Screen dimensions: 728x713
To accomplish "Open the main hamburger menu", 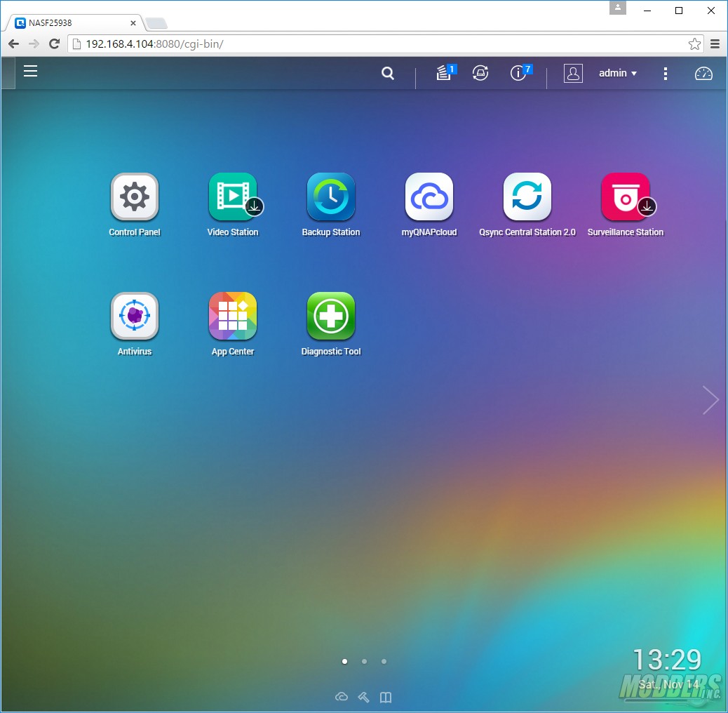I will [31, 71].
